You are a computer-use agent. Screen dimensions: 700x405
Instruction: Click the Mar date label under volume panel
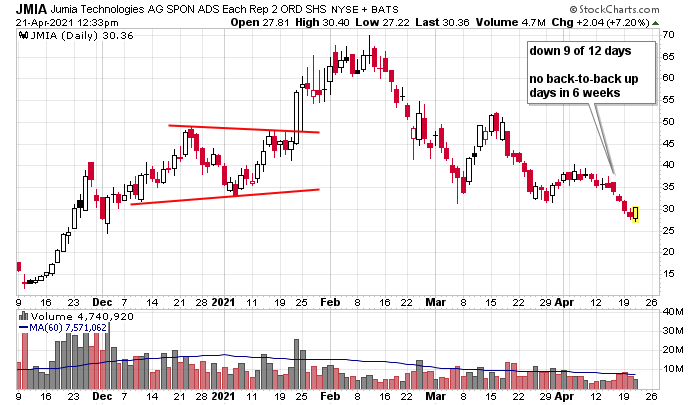point(435,396)
